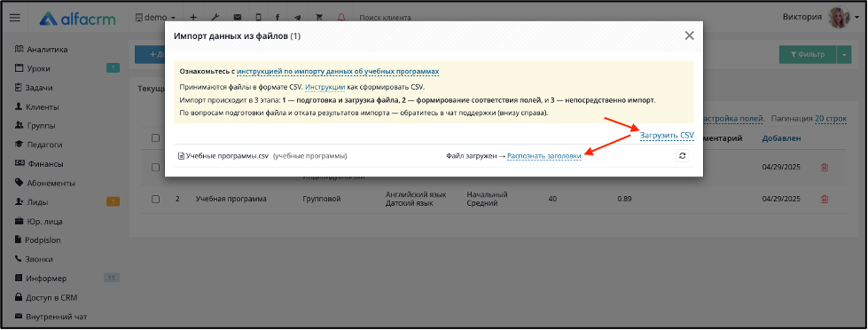868x330 pixels.
Task: Click Распознать заголовки link
Action: tap(544, 156)
